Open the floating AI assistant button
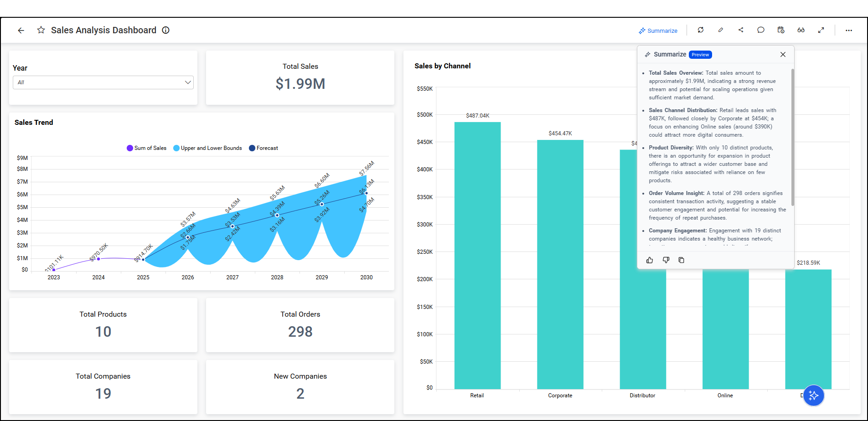The height and width of the screenshot is (421, 868). pos(814,395)
